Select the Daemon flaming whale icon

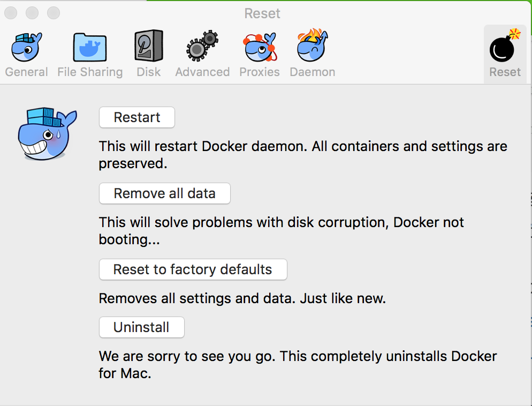click(x=313, y=45)
